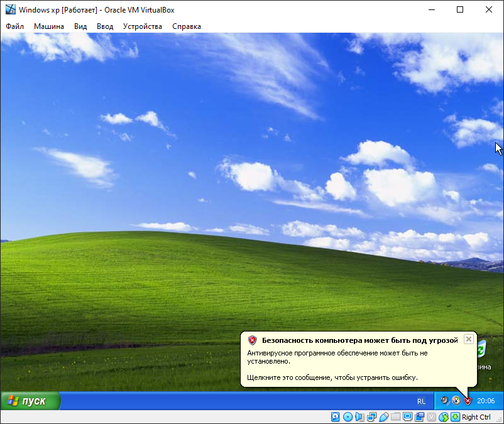Open the Ввод menu
Screen dimensions: 504x424
click(105, 26)
